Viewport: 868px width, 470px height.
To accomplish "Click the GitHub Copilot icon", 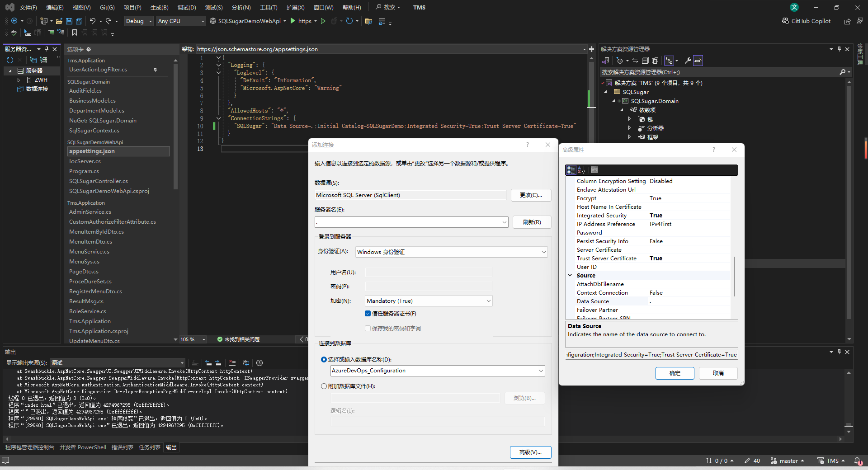I will (x=786, y=21).
